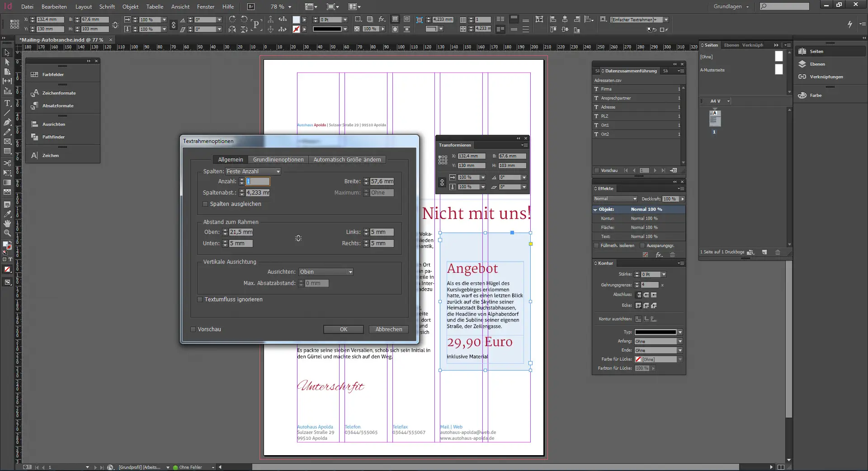This screenshot has width=868, height=471.
Task: Select the Hand tool in toolbox
Action: (7, 224)
